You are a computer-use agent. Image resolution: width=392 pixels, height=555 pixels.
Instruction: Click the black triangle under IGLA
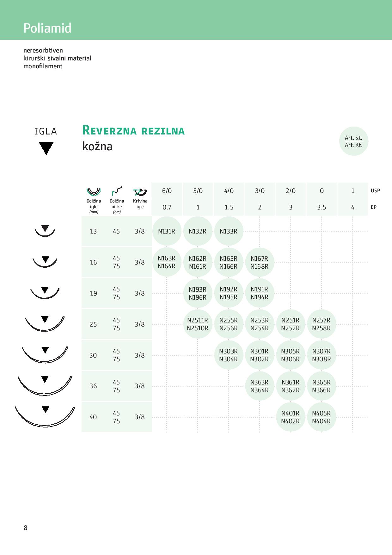(46, 148)
